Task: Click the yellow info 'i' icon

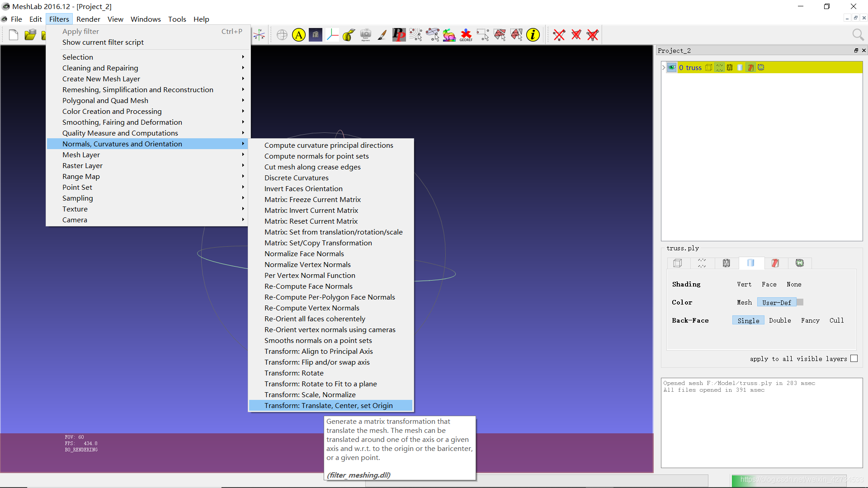Action: click(x=533, y=35)
